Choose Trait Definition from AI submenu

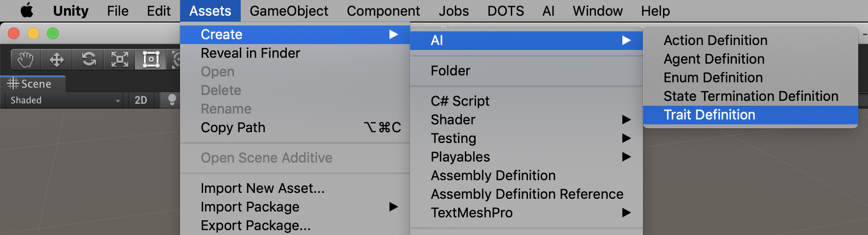click(751, 115)
